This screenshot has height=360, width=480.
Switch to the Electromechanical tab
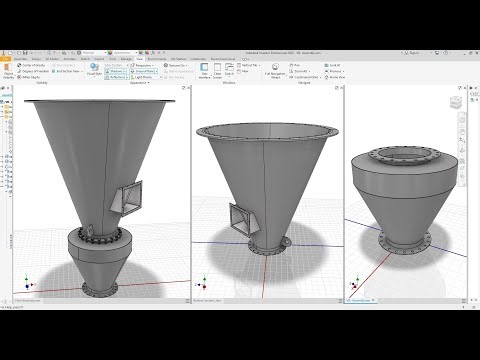223,59
